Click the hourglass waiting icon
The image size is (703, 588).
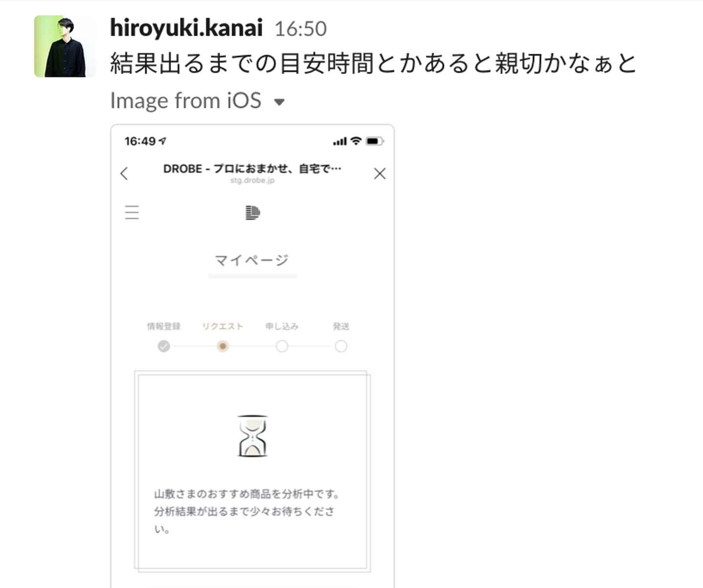(252, 436)
